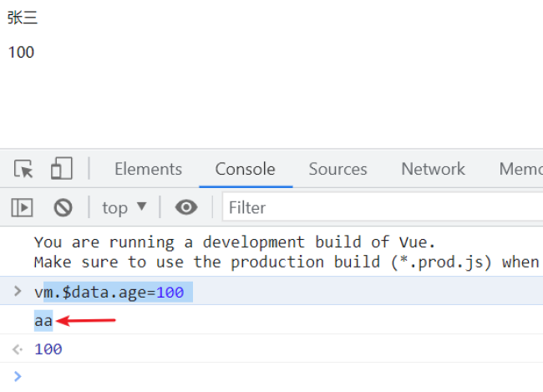Select the Console tab
The width and height of the screenshot is (543, 392).
(245, 169)
